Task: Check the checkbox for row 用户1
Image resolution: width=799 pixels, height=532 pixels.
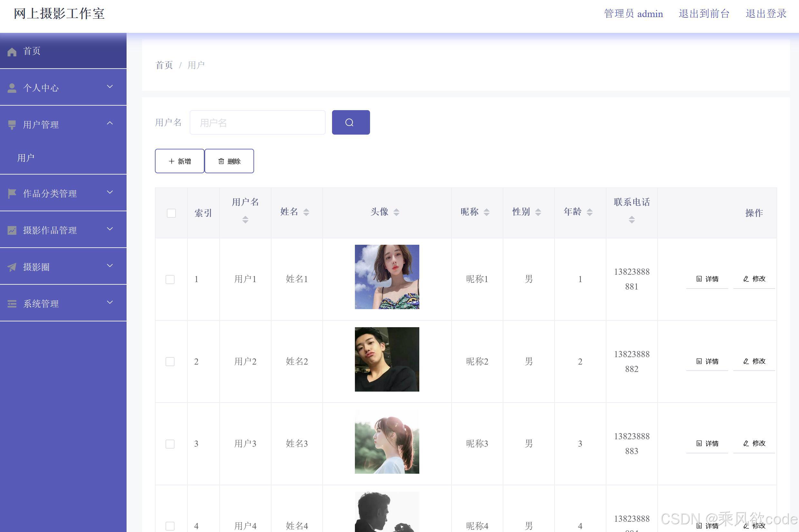Action: tap(170, 279)
